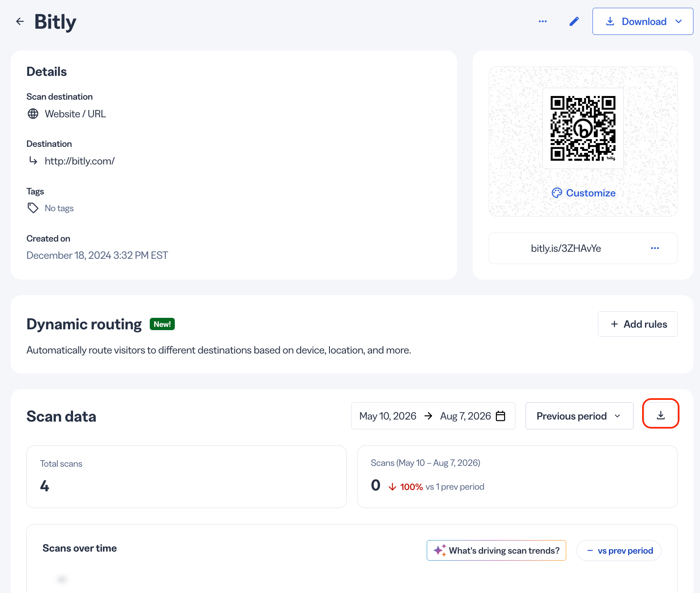
Task: Open the Download dropdown button
Action: click(x=643, y=21)
